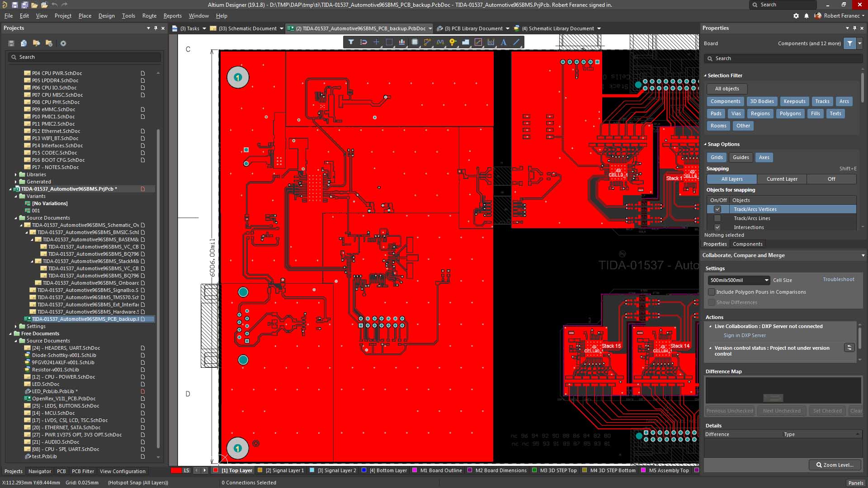
Task: Click the selection filter funnel icon in canvas toolbar
Action: [351, 42]
